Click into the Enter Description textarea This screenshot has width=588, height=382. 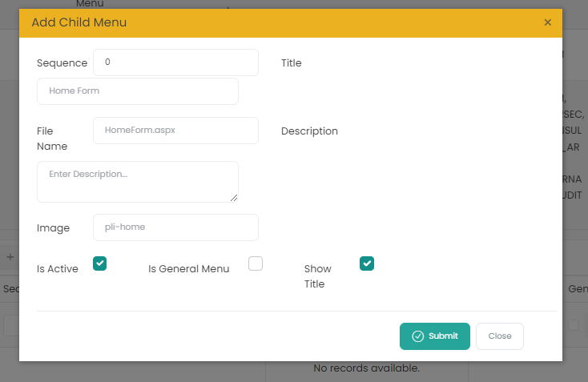[x=138, y=181]
